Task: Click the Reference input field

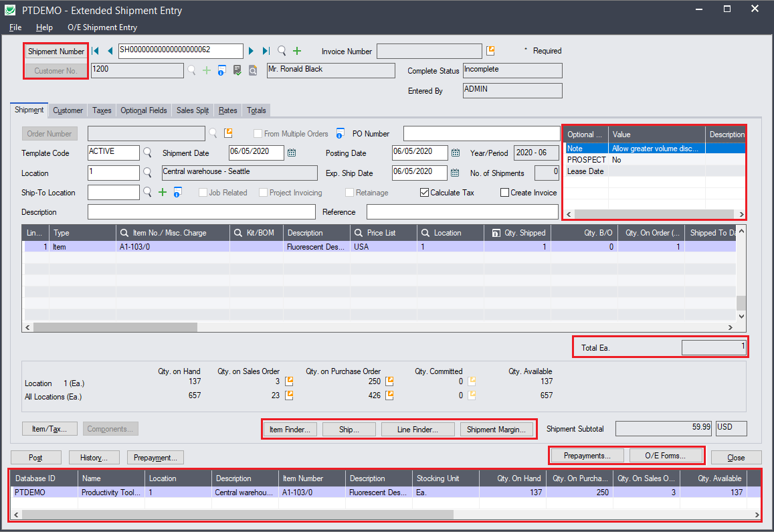Action: 462,212
